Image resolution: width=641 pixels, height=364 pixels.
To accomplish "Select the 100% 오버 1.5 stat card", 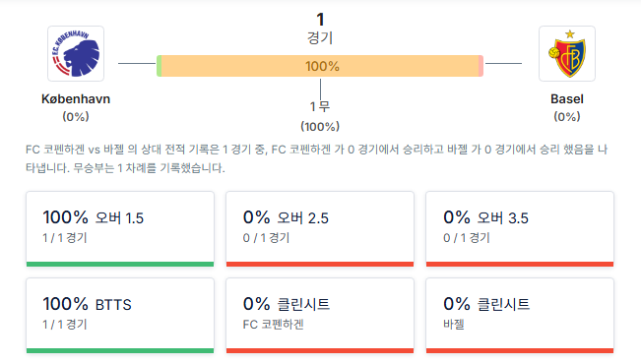I will click(x=120, y=229).
